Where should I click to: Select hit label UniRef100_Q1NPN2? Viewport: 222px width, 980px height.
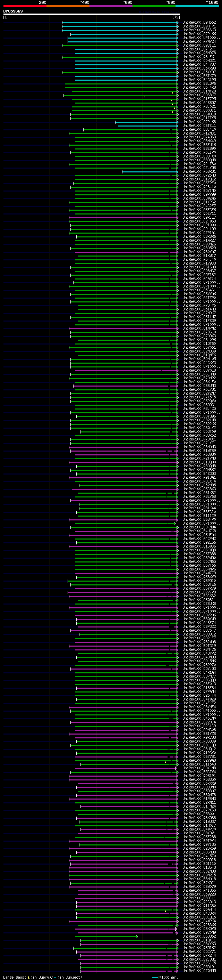[x=199, y=328]
